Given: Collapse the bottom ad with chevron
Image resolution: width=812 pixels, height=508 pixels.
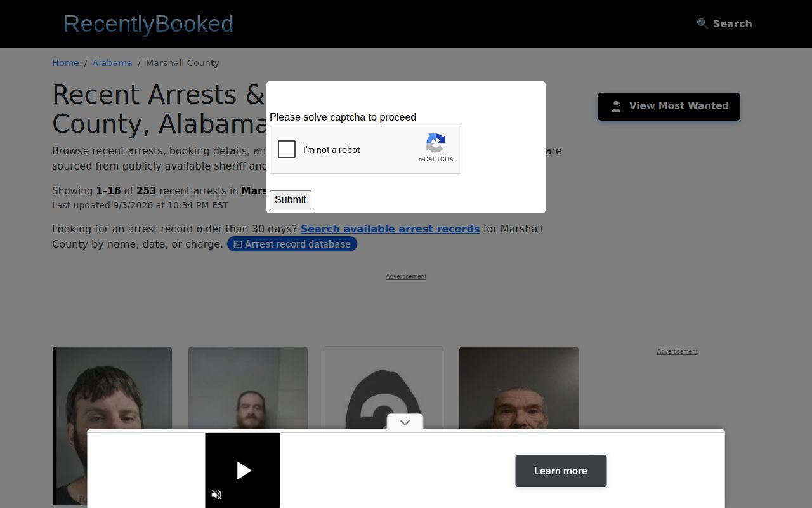Looking at the screenshot, I should click(x=405, y=422).
